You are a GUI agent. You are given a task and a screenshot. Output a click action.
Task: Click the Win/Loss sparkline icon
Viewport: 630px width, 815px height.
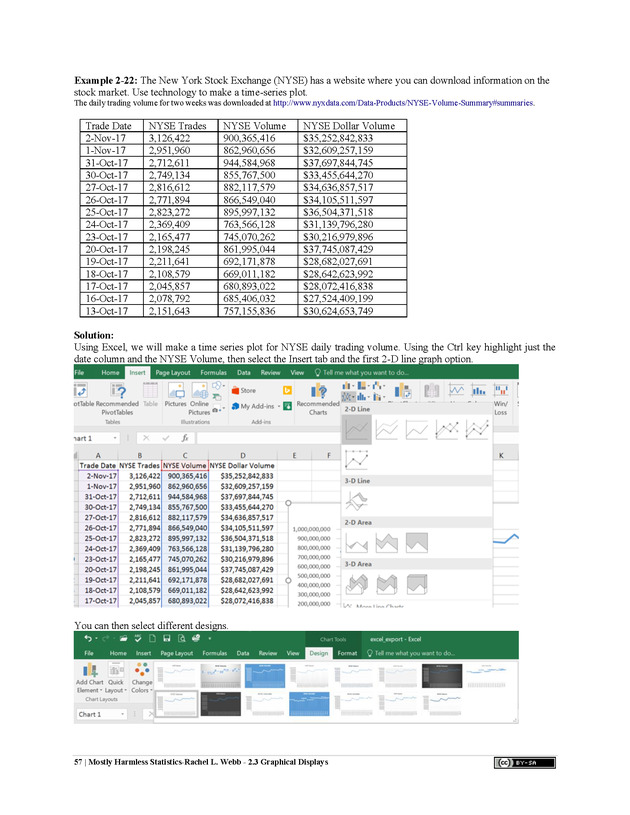[501, 390]
